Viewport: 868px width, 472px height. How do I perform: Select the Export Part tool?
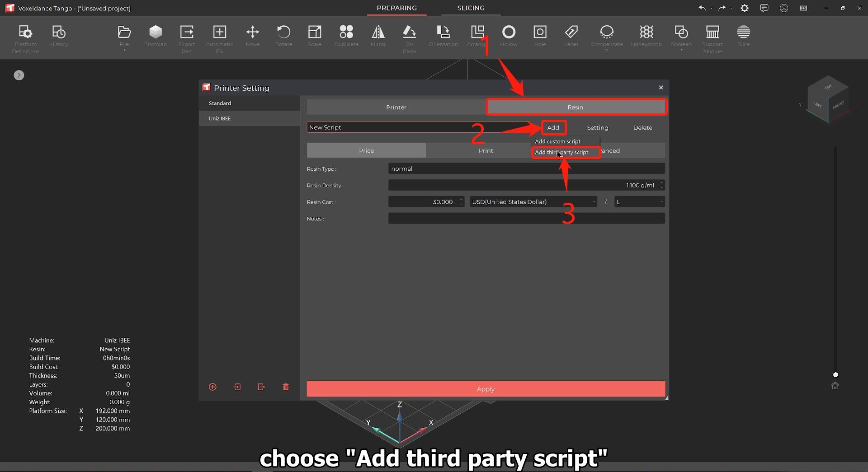(x=187, y=39)
